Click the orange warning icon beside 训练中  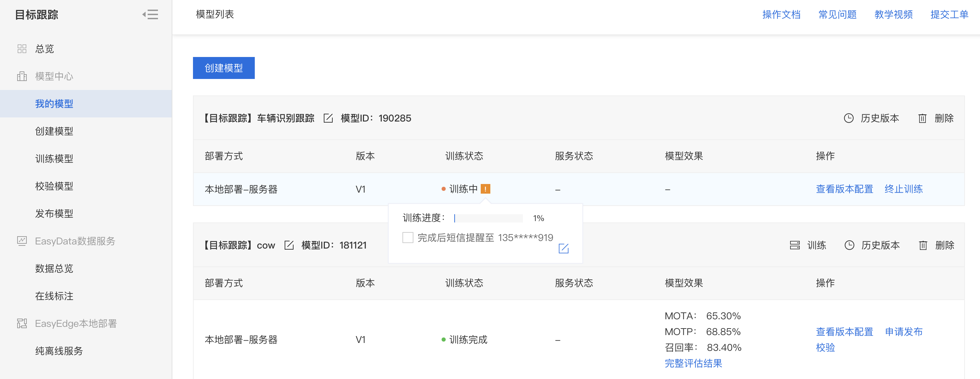click(485, 189)
